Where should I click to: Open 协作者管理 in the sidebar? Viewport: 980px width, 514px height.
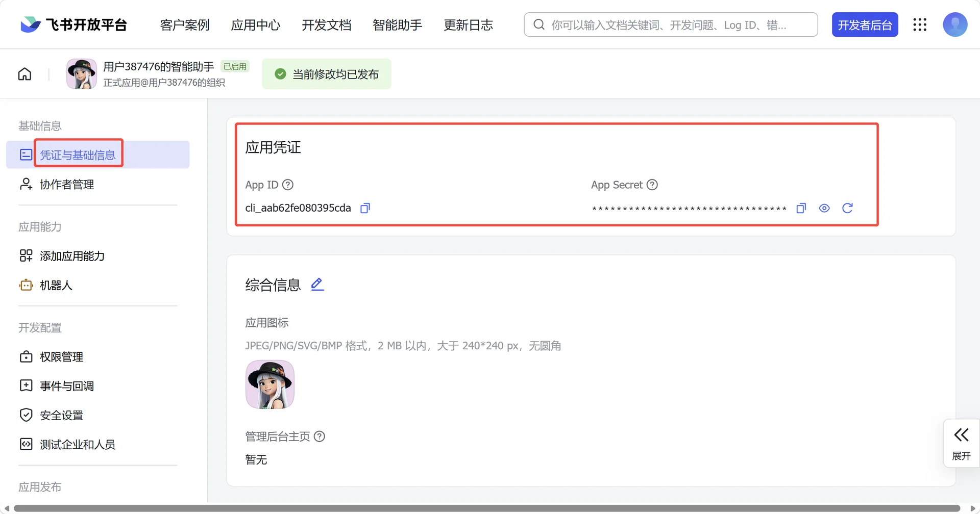(67, 184)
